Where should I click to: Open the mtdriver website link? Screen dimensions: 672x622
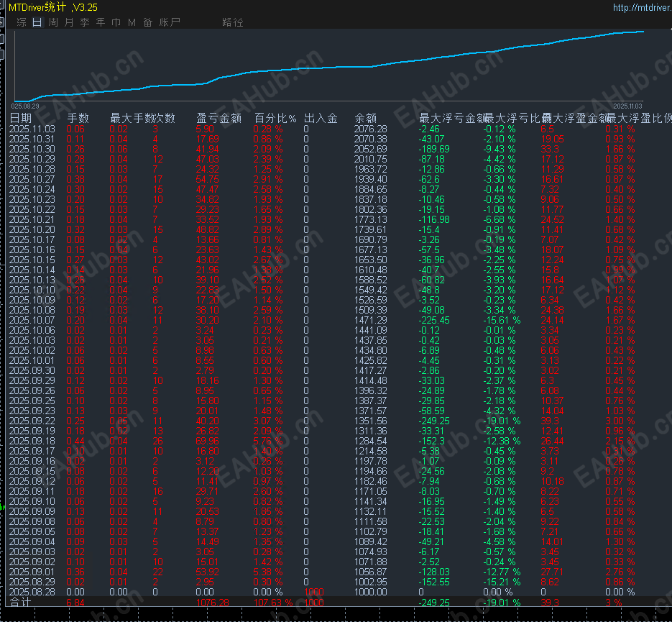642,7
